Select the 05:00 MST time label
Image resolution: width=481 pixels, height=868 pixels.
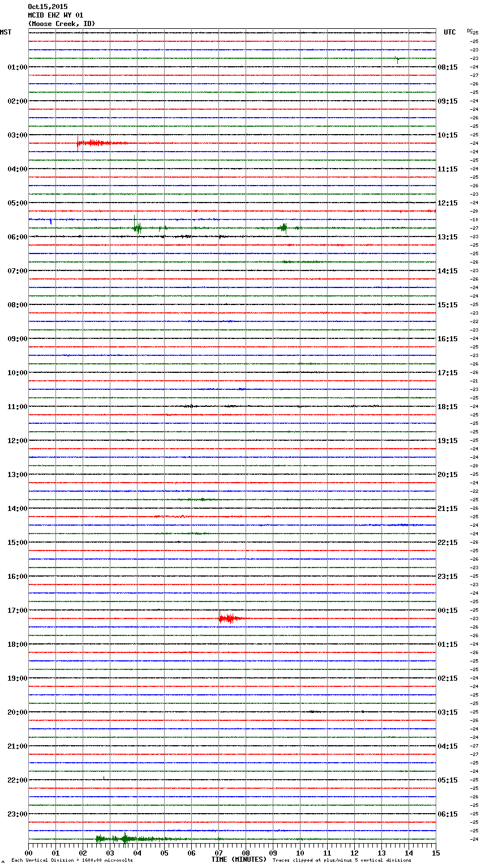coord(17,203)
